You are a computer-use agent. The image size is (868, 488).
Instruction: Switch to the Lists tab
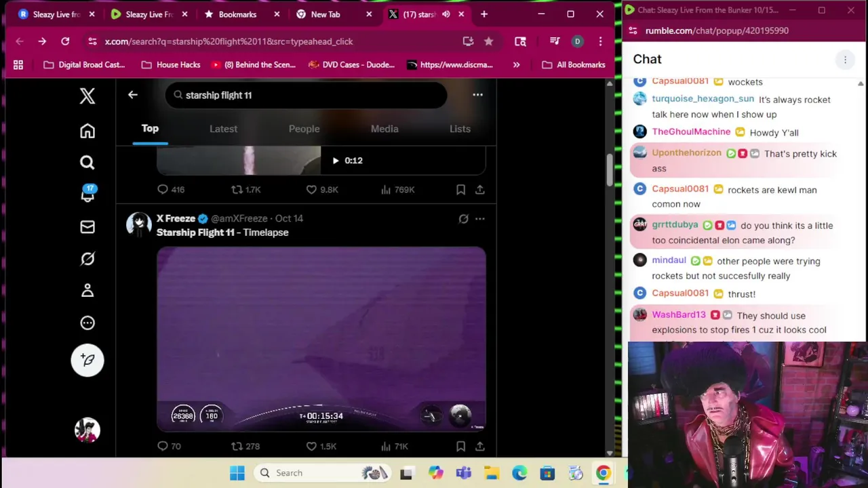(460, 129)
